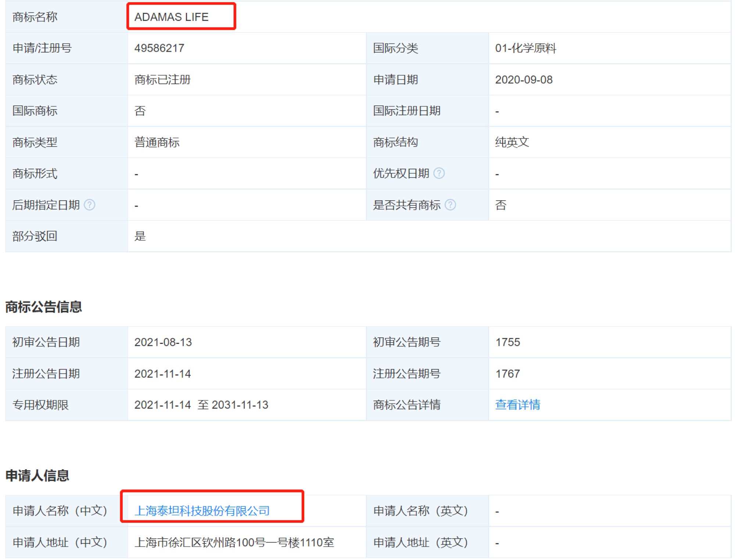Select the 是否共有商标 value 否
The image size is (735, 560).
[501, 205]
